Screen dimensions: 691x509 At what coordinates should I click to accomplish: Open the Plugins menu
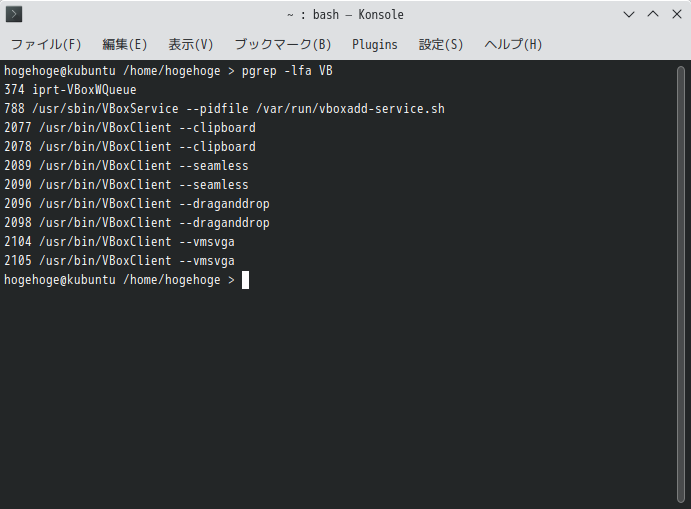[375, 45]
